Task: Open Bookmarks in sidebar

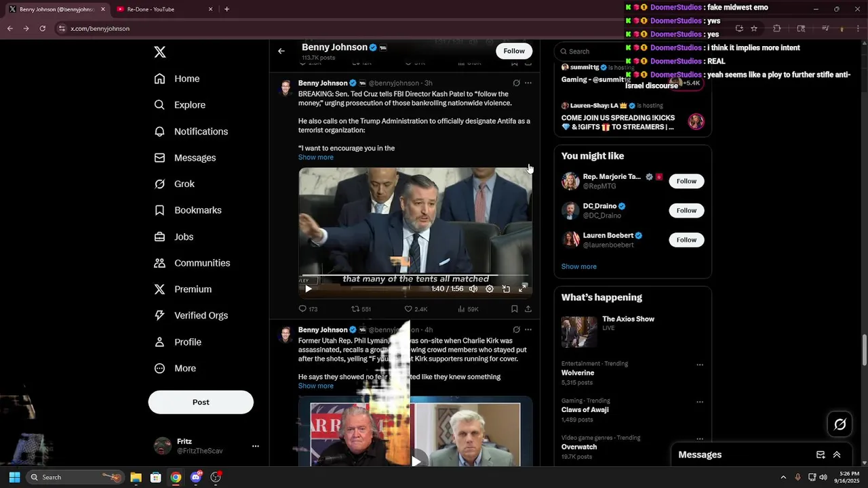Action: point(188,210)
